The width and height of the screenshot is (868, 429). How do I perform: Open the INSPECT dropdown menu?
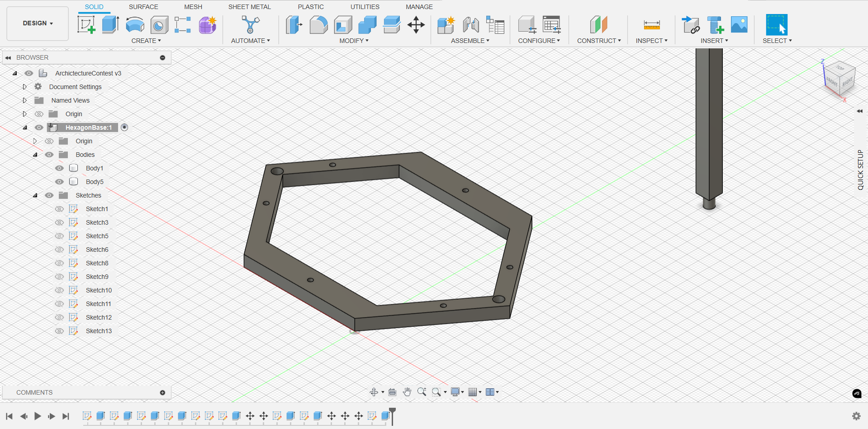[x=651, y=41]
